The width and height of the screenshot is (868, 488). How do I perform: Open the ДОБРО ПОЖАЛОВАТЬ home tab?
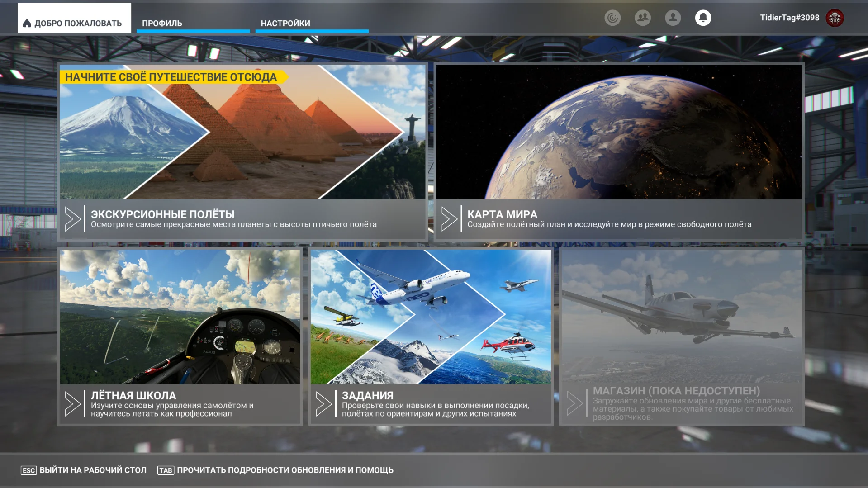[x=75, y=18]
